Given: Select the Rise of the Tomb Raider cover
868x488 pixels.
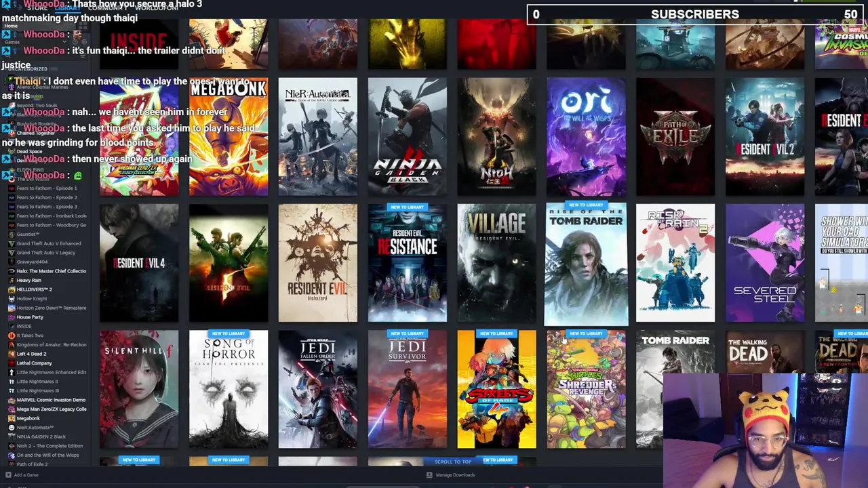Looking at the screenshot, I should pyautogui.click(x=586, y=264).
